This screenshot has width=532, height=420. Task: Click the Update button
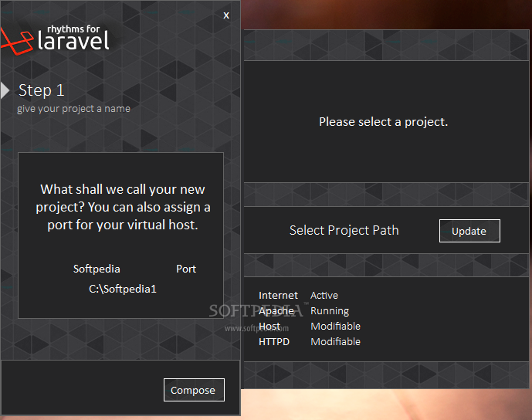pos(469,231)
